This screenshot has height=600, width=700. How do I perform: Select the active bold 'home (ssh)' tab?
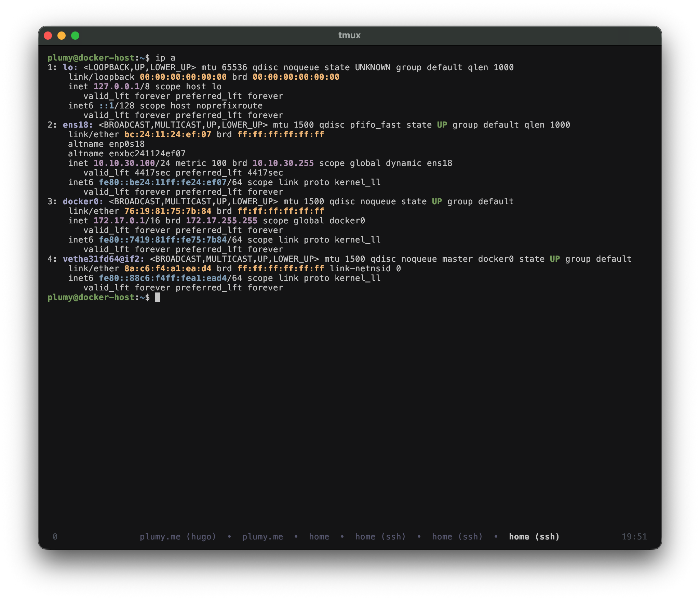[x=534, y=536]
